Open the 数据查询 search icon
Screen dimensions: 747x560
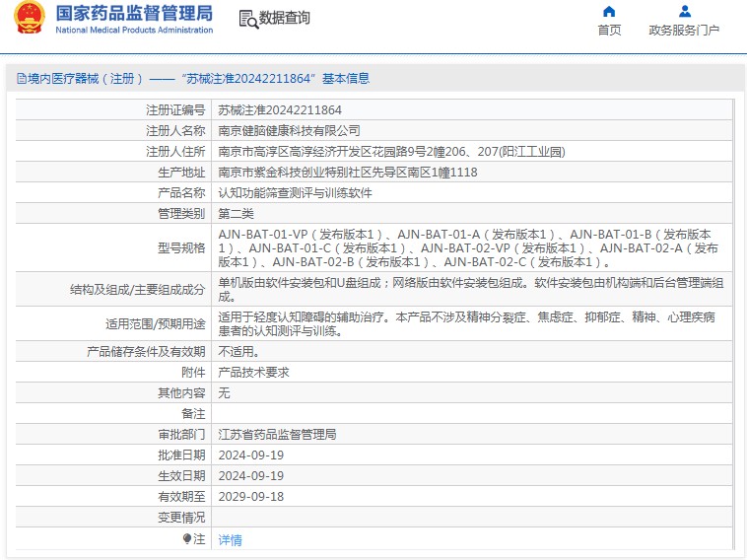pos(248,19)
